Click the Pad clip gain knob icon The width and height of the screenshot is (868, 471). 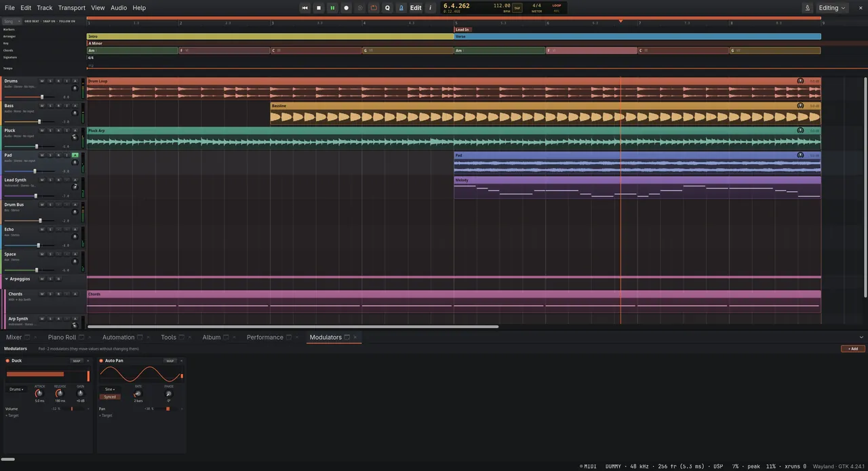click(x=800, y=155)
